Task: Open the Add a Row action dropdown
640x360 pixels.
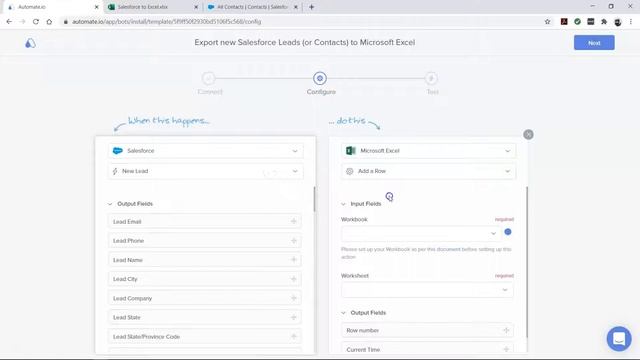Action: tap(428, 171)
